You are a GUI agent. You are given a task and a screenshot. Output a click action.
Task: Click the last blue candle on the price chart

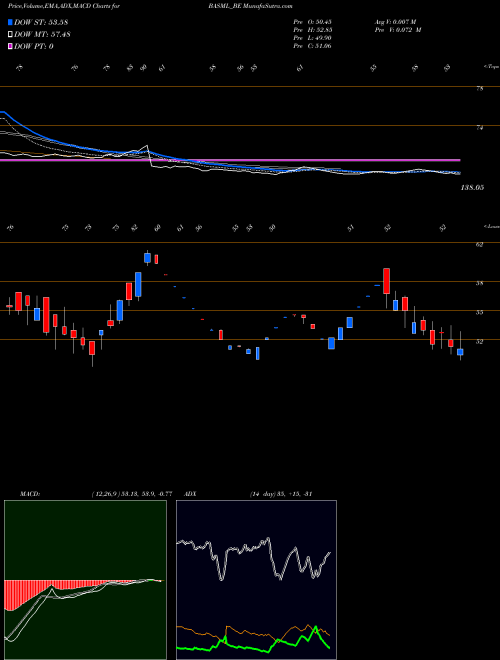pos(460,352)
